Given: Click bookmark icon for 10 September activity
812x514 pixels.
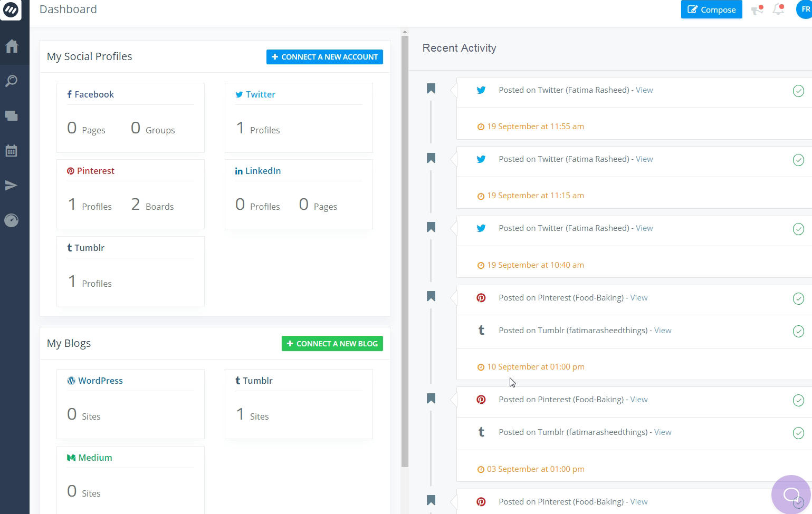Looking at the screenshot, I should point(431,296).
